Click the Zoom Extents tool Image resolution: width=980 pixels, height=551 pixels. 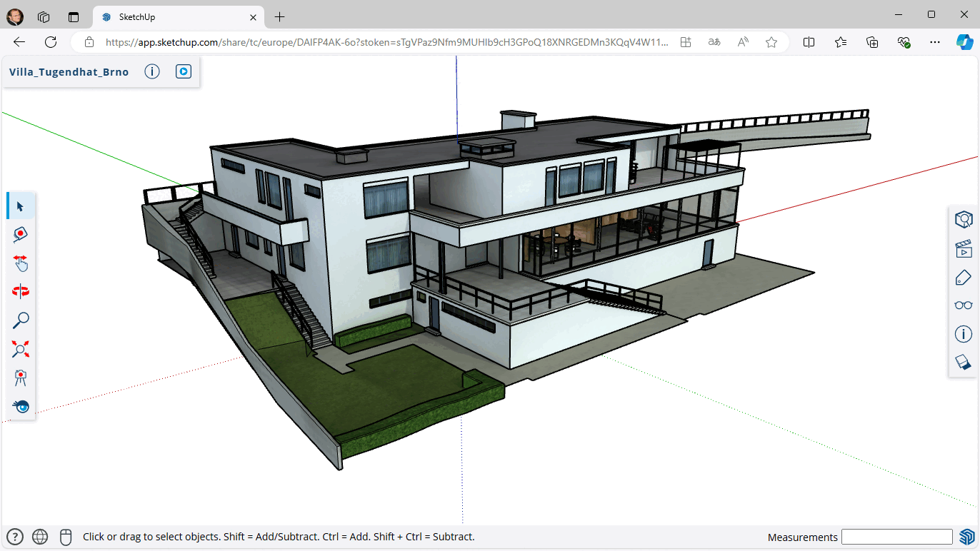pyautogui.click(x=20, y=349)
